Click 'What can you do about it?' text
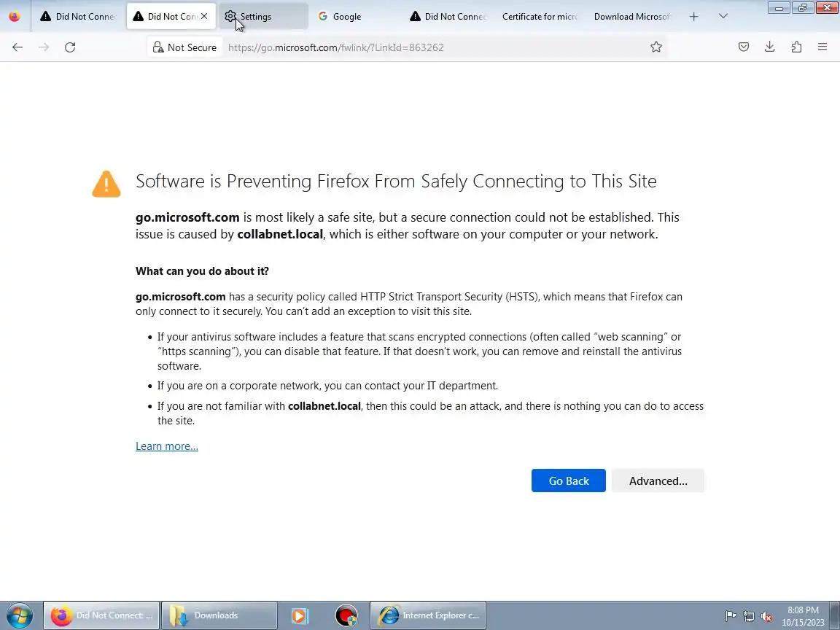The image size is (840, 630). click(x=202, y=271)
